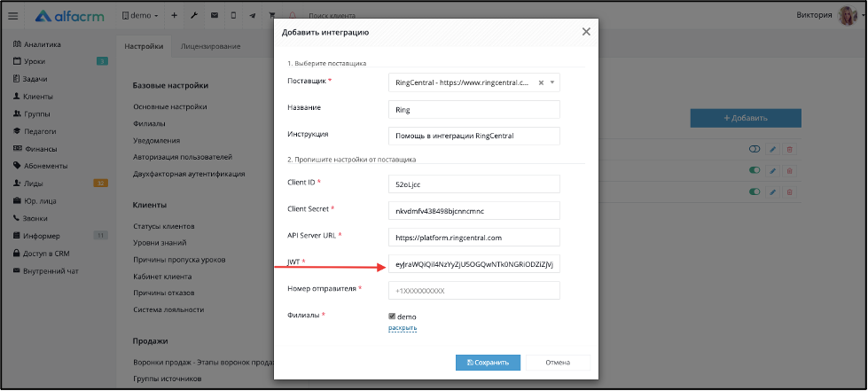Close the Добавить интеграцию dialog
Screen dimensions: 868x391
coord(586,32)
